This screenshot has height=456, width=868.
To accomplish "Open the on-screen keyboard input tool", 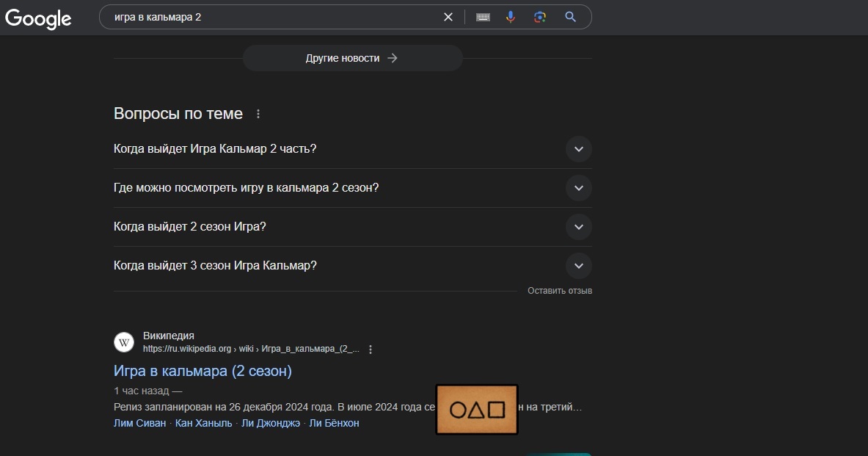I will [483, 17].
